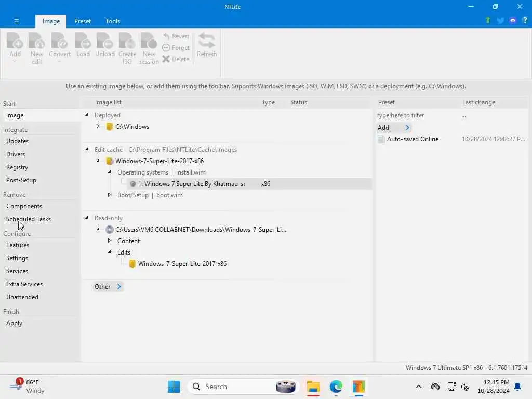Screen dimensions: 532x399
Task: Open the Scheduled Tasks sidebar page
Action: 29,219
